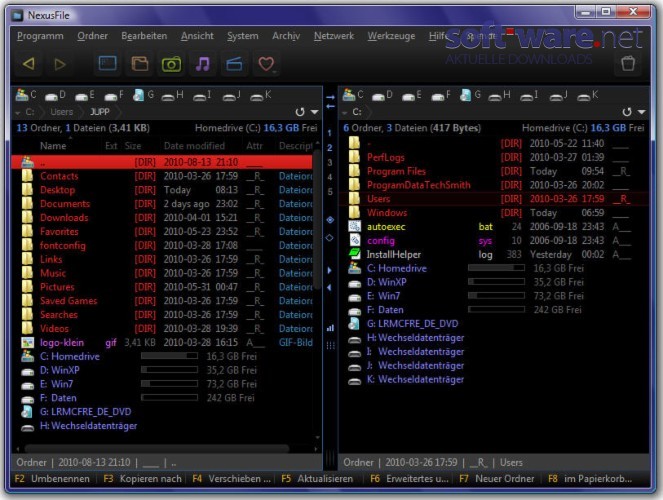Select drive D in left panel drive bar
The width and height of the screenshot is (663, 500).
[55, 95]
